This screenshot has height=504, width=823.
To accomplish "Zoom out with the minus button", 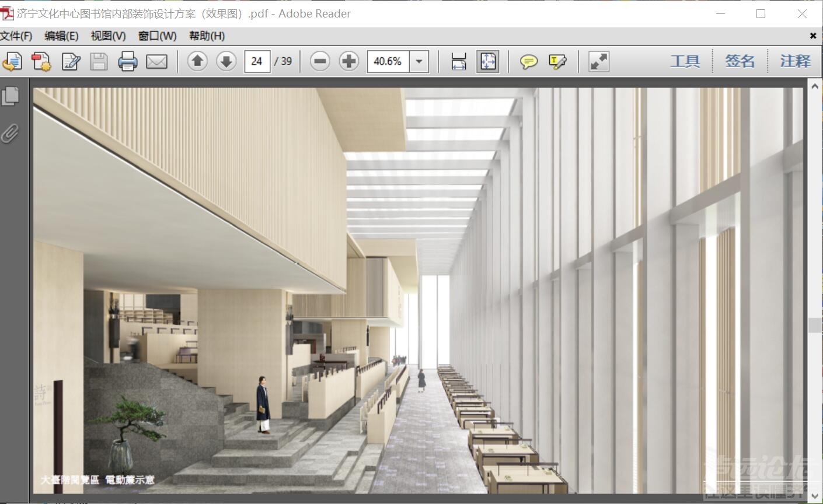I will pyautogui.click(x=320, y=61).
